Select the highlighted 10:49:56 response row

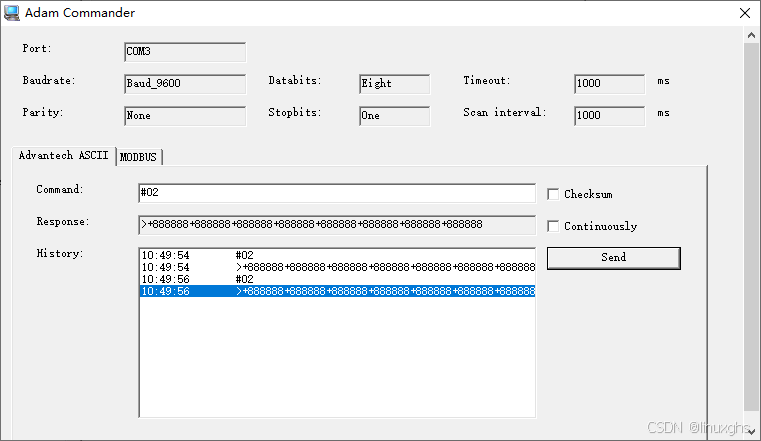[337, 291]
